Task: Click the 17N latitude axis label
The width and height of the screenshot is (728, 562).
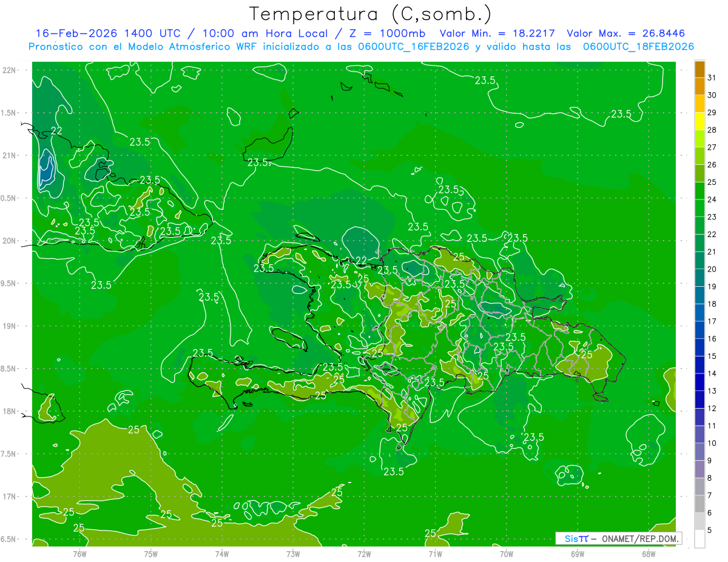Action: point(10,497)
